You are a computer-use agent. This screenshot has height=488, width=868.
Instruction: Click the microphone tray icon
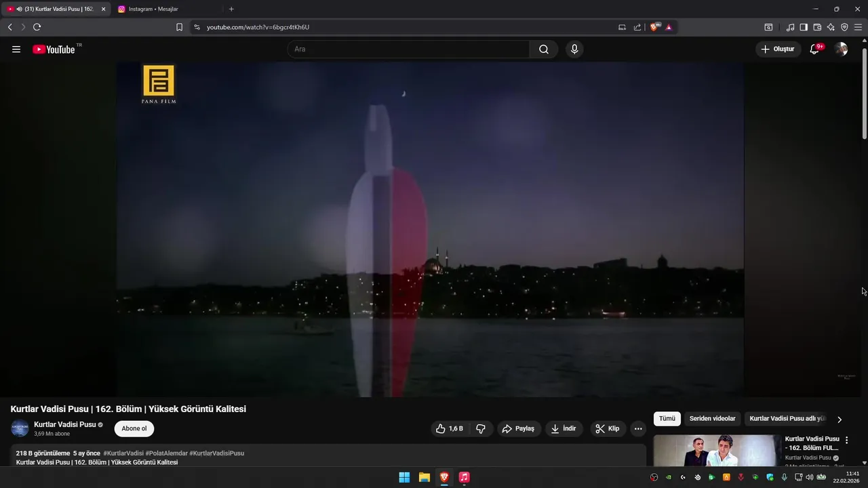point(784,477)
